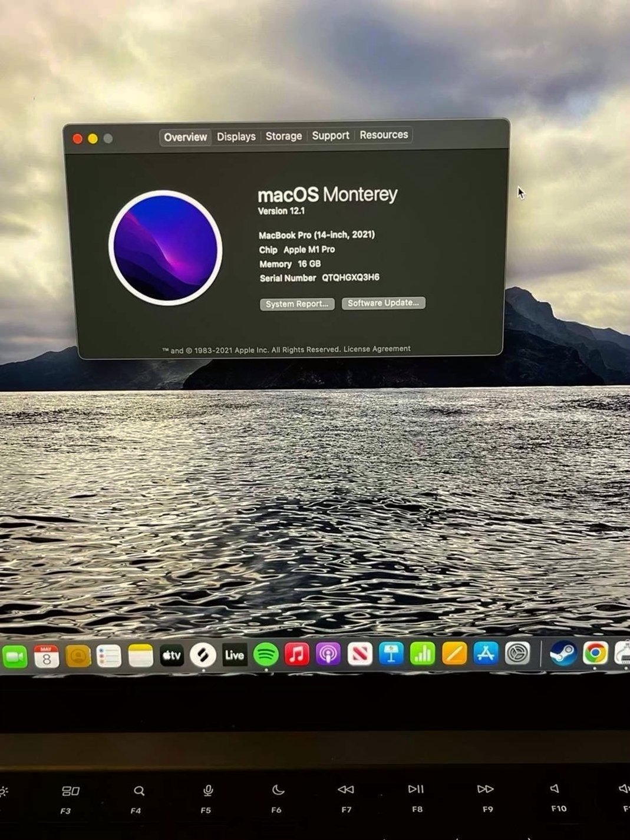The height and width of the screenshot is (840, 630).
Task: Open the News app in the dock
Action: click(359, 654)
